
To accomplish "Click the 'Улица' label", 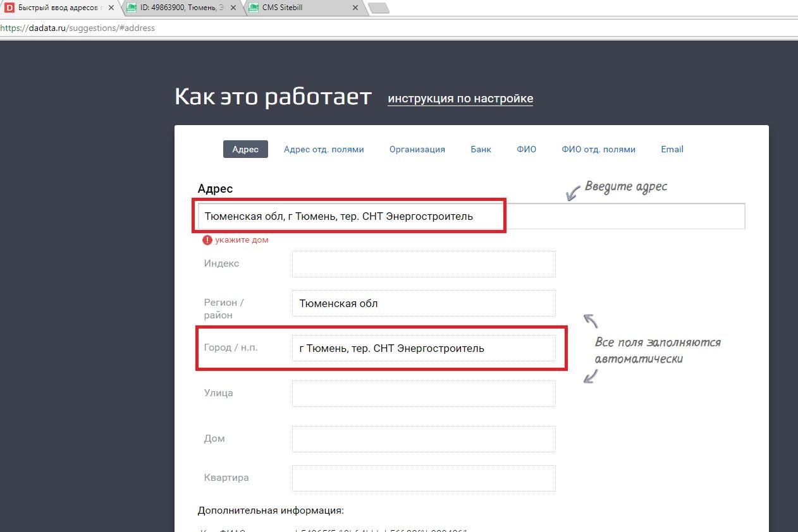I will click(x=218, y=393).
